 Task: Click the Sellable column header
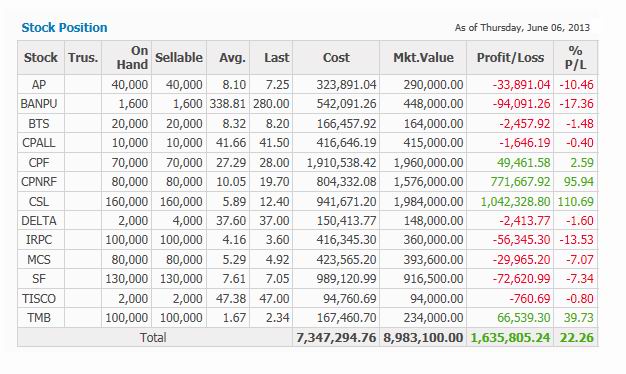179,57
